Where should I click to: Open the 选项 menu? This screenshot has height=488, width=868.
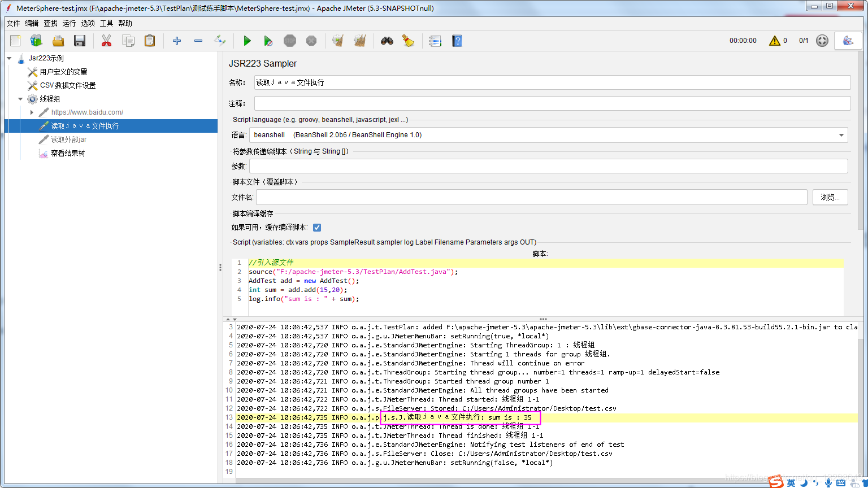tap(88, 23)
